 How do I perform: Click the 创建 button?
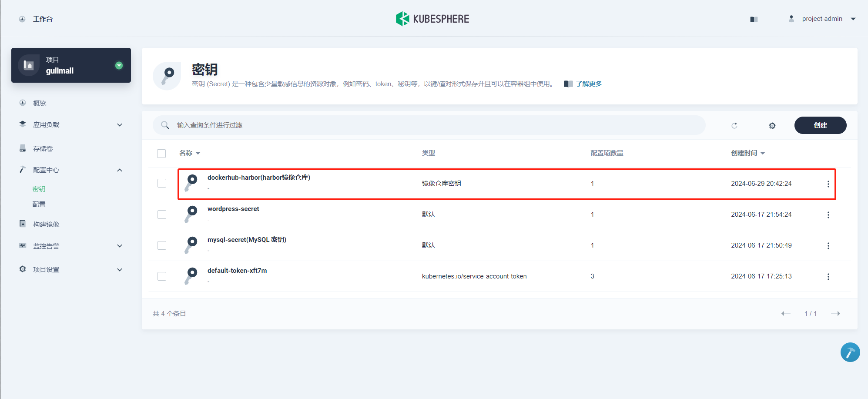point(820,125)
